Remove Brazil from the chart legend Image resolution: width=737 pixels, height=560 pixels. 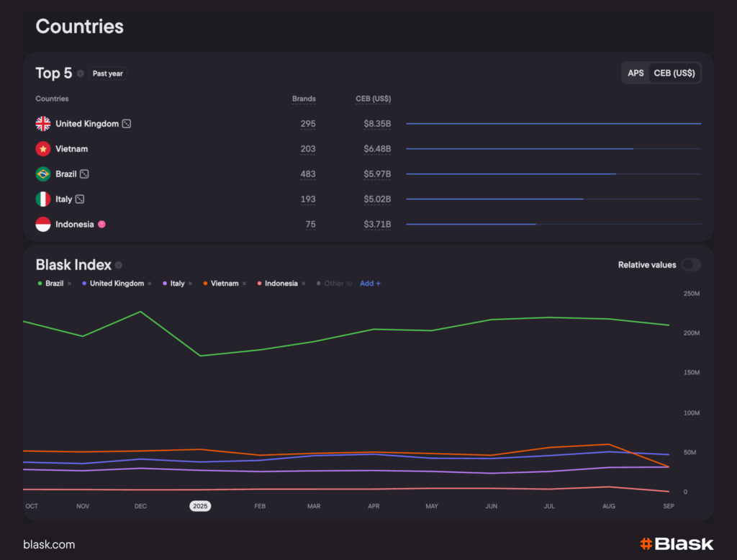tap(69, 284)
